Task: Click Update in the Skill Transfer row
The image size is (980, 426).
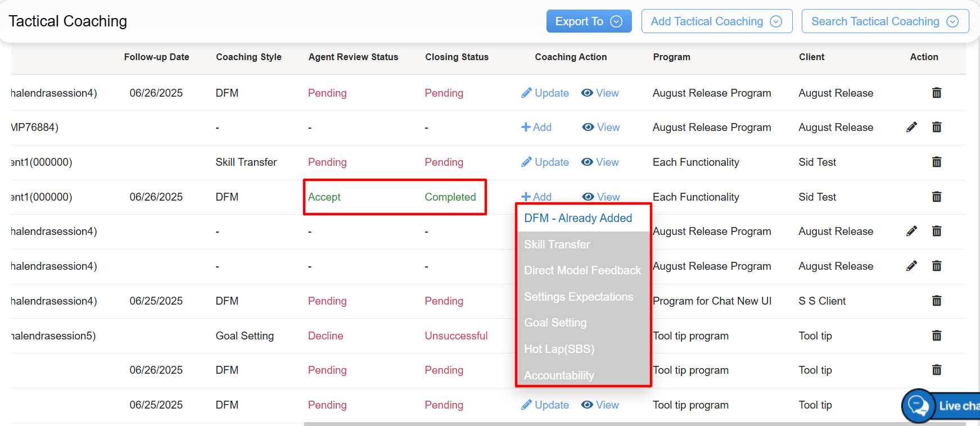Action: pos(545,162)
